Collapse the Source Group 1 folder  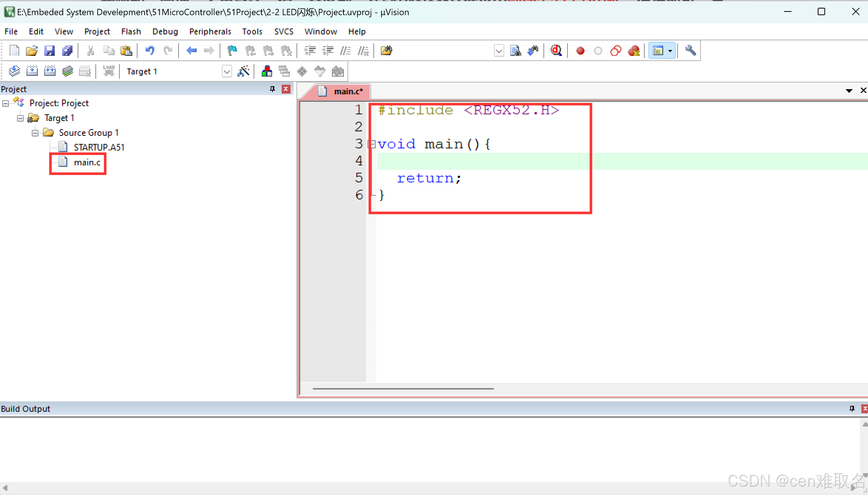click(x=35, y=133)
